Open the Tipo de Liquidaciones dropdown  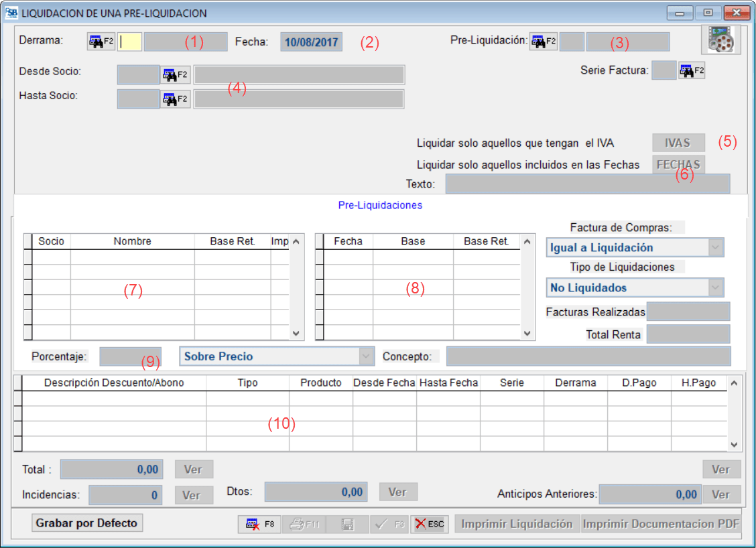[716, 287]
